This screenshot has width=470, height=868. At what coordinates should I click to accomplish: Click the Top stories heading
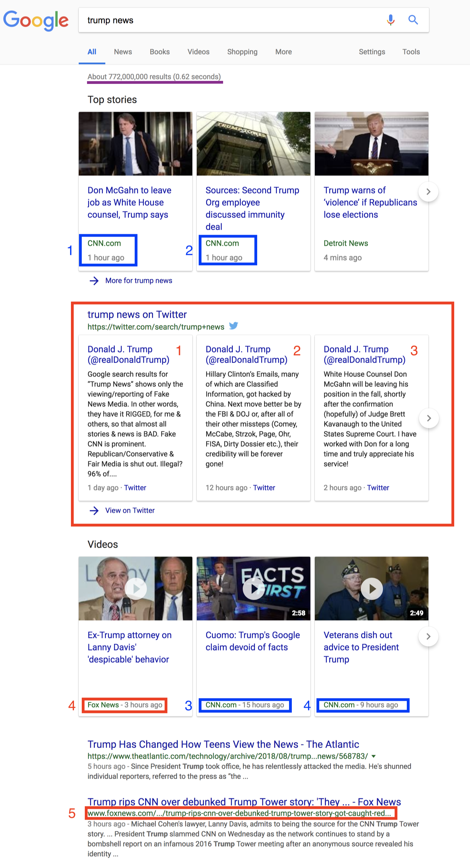tap(112, 100)
